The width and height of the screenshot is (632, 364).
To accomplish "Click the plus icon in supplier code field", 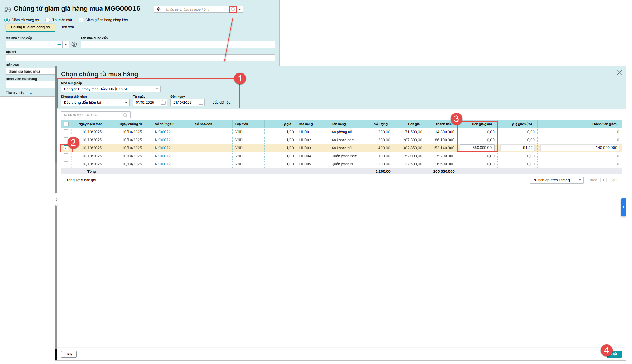I will pos(59,44).
